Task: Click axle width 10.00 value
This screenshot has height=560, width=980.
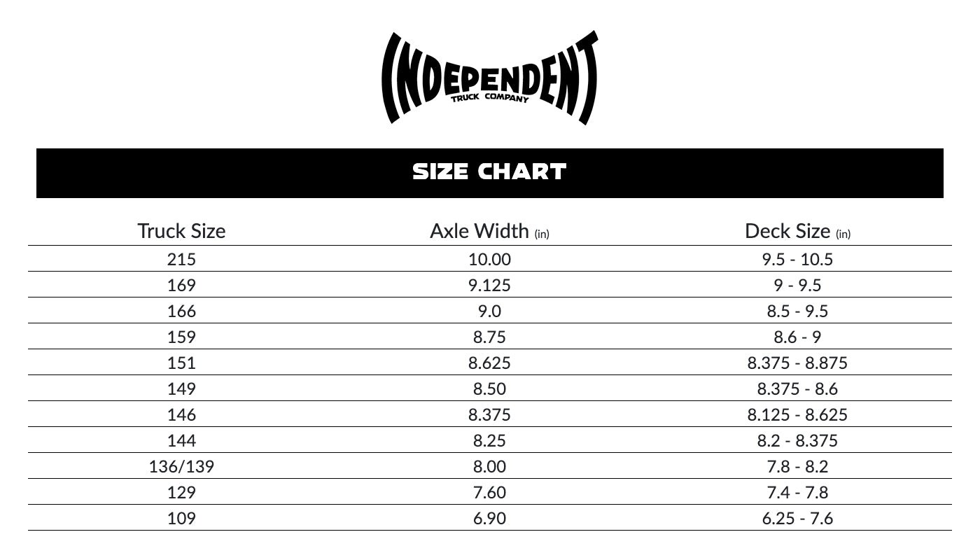Action: 489,259
